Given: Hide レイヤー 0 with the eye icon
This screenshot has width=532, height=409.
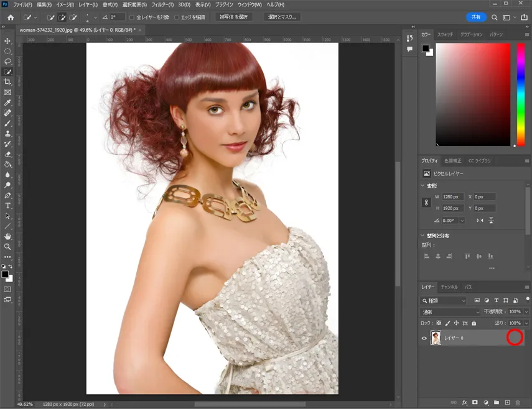Looking at the screenshot, I should (x=424, y=338).
